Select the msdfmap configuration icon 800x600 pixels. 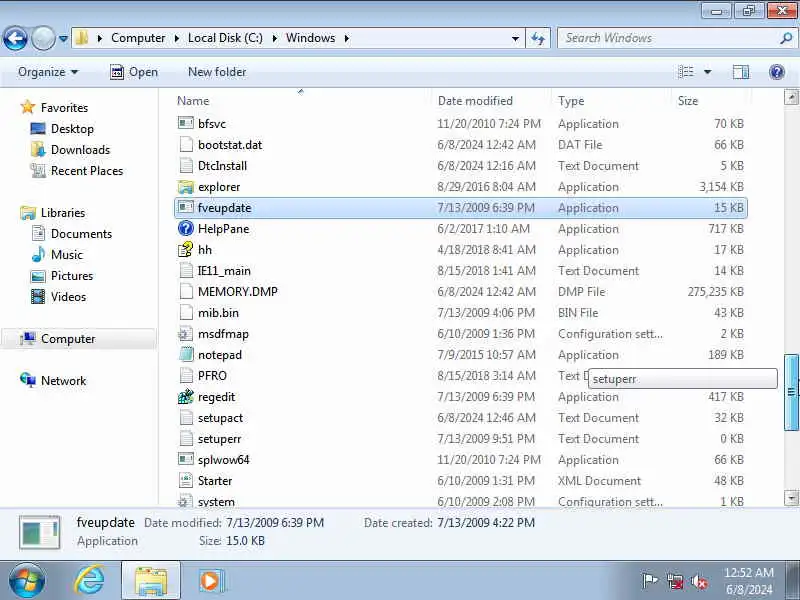186,334
